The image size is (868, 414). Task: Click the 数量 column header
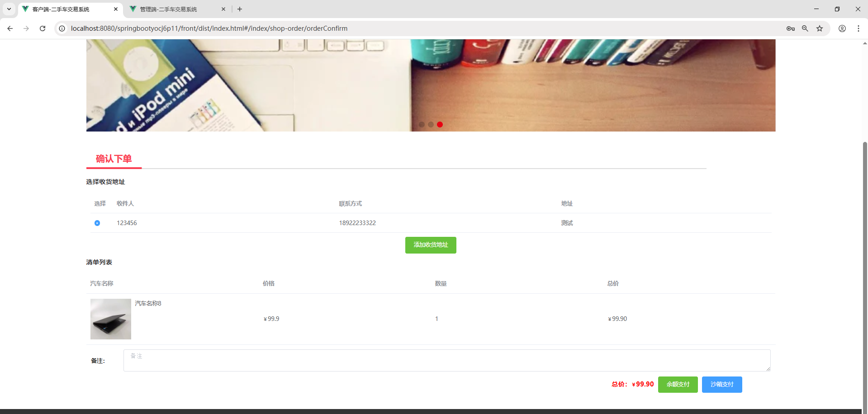441,284
